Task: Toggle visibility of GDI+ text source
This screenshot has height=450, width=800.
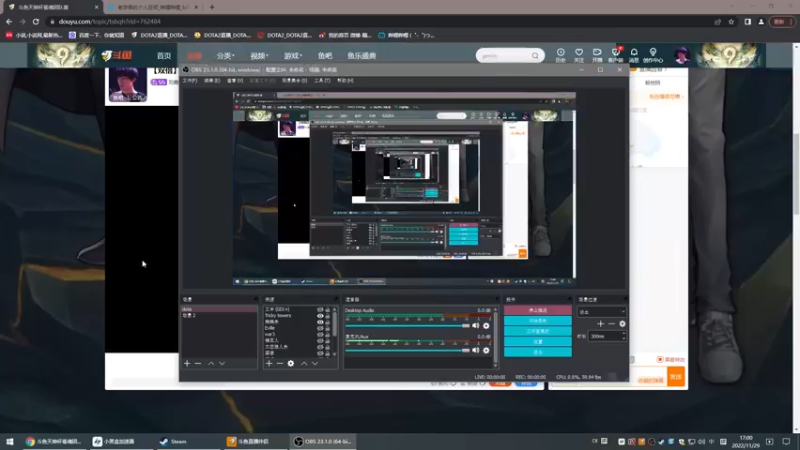Action: point(320,309)
